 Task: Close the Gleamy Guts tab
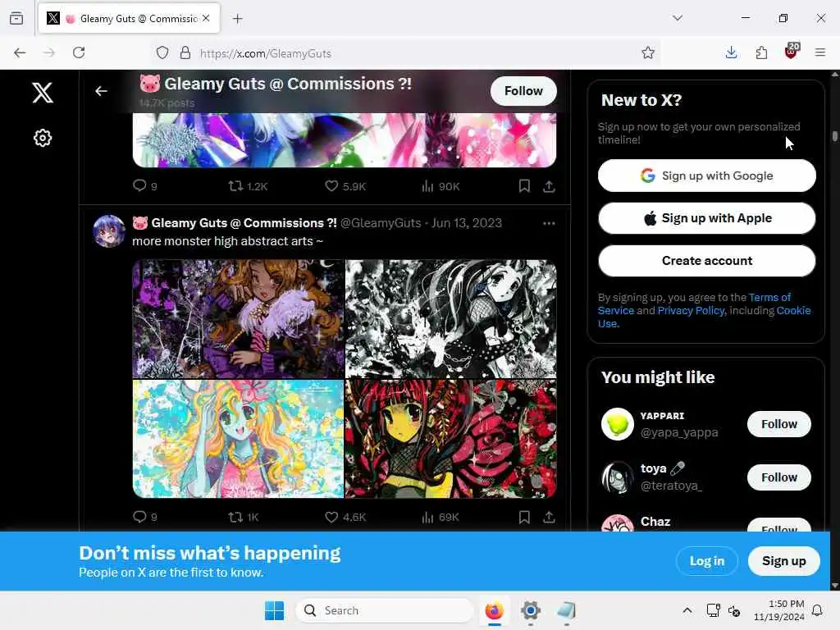(x=206, y=18)
